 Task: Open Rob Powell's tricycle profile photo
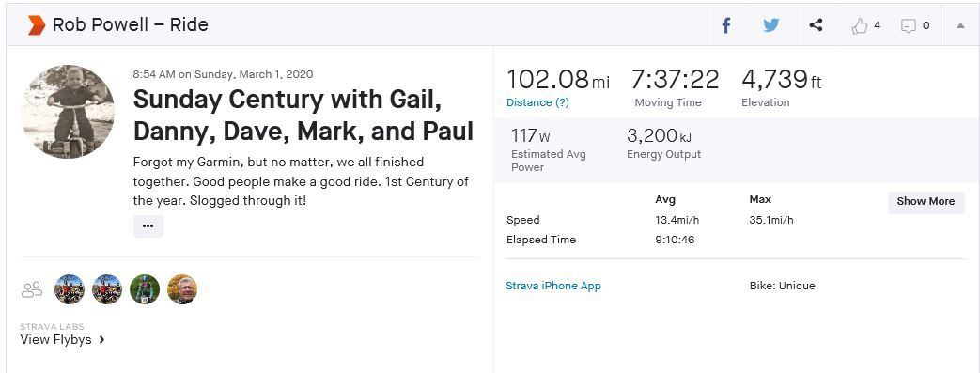click(x=69, y=112)
